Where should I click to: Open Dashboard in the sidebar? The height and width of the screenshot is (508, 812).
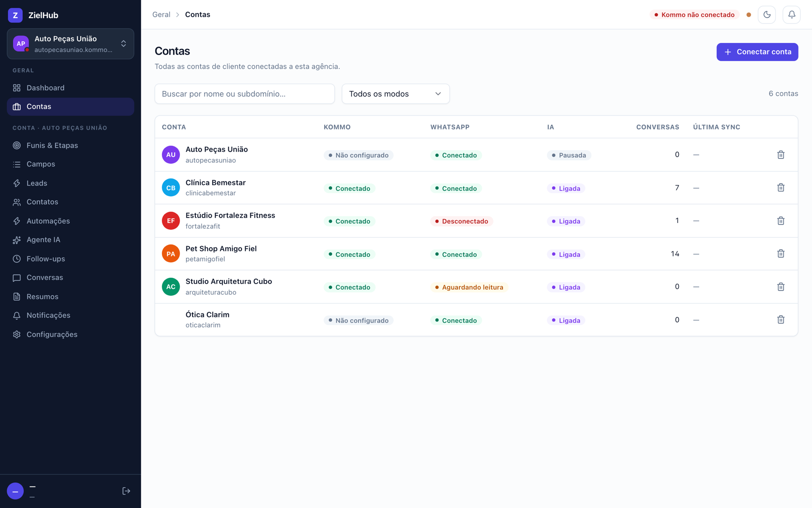click(70, 88)
